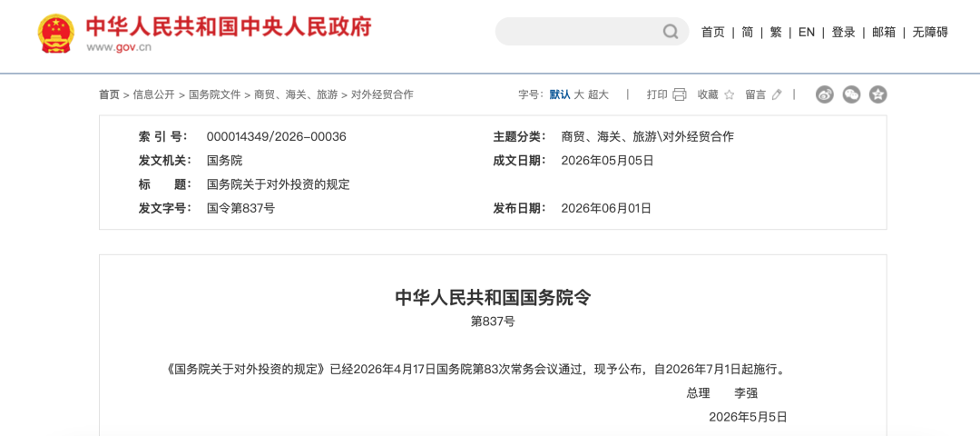This screenshot has height=436, width=980.
Task: Click the index number 000014349/2026-00036
Action: pyautogui.click(x=276, y=137)
